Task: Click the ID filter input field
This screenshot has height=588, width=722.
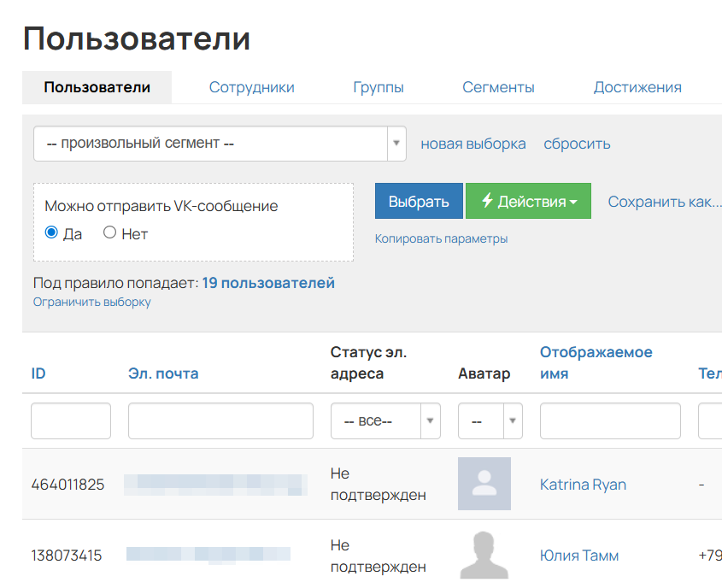Action: point(71,420)
